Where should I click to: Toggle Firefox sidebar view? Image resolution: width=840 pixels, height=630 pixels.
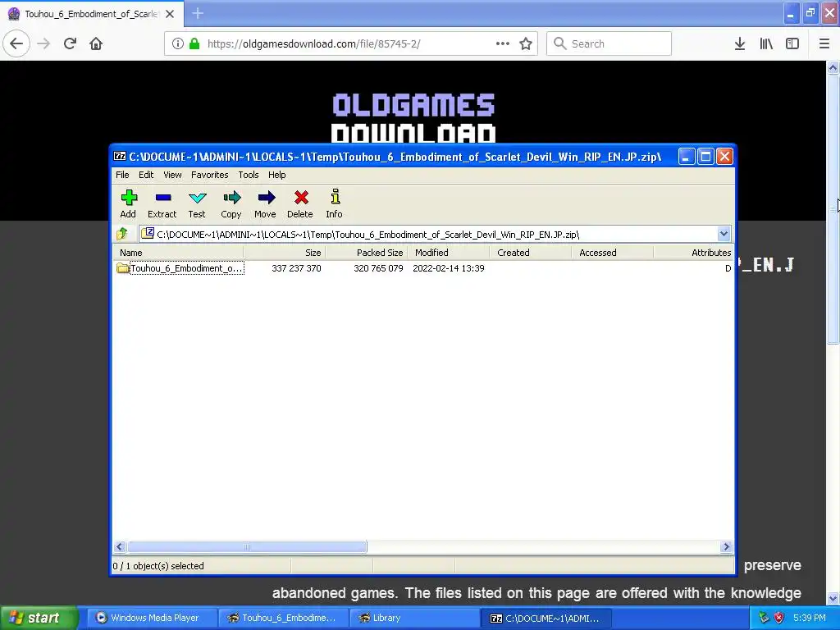pyautogui.click(x=792, y=43)
